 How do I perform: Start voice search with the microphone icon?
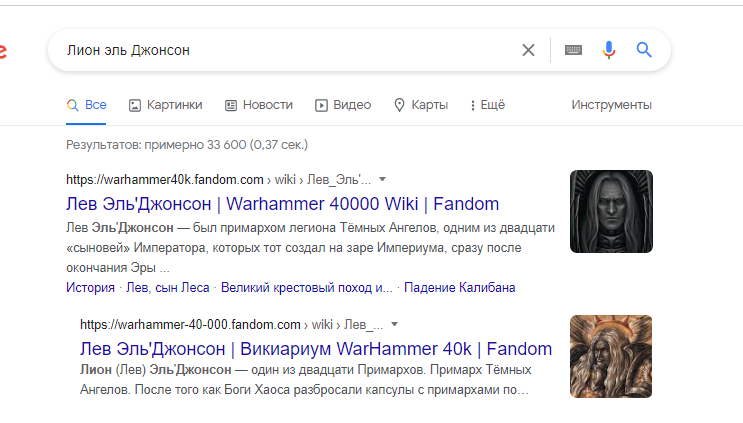609,50
